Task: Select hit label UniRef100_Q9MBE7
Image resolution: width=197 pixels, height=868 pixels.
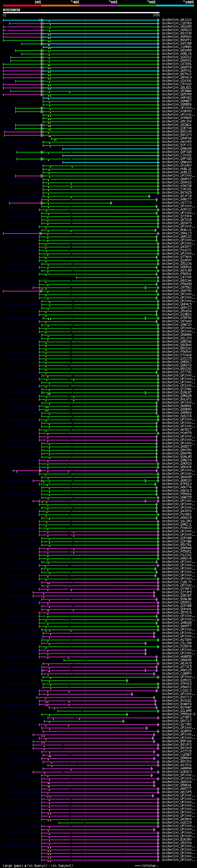Action: pos(177,101)
